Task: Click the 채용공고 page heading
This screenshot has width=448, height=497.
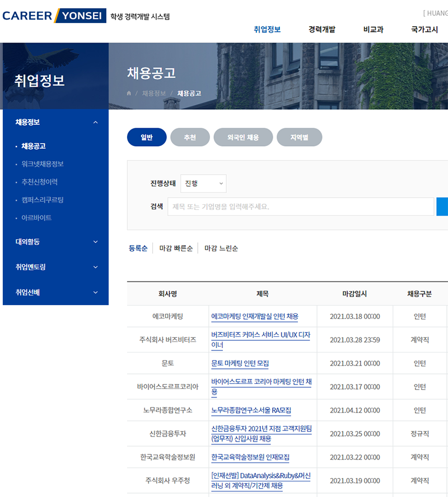Action: click(x=151, y=73)
